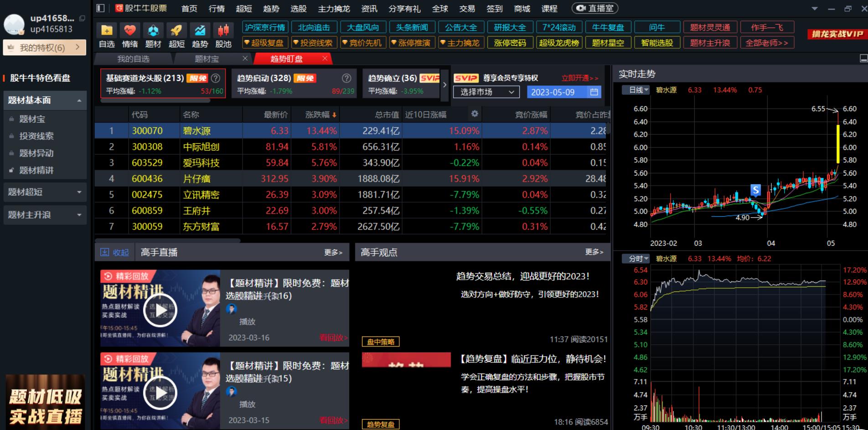Viewport: 868px width, 430px height.
Task: Open 题材宝 sidebar item
Action: (32, 119)
